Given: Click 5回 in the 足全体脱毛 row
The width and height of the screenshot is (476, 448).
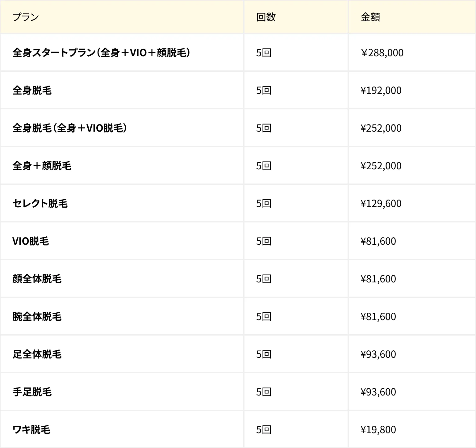Looking at the screenshot, I should 264,354.
